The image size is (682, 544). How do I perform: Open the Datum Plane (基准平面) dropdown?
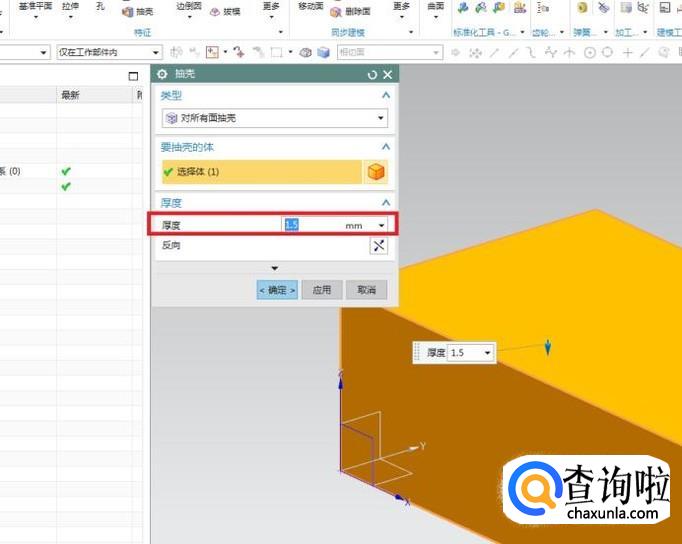[x=36, y=17]
